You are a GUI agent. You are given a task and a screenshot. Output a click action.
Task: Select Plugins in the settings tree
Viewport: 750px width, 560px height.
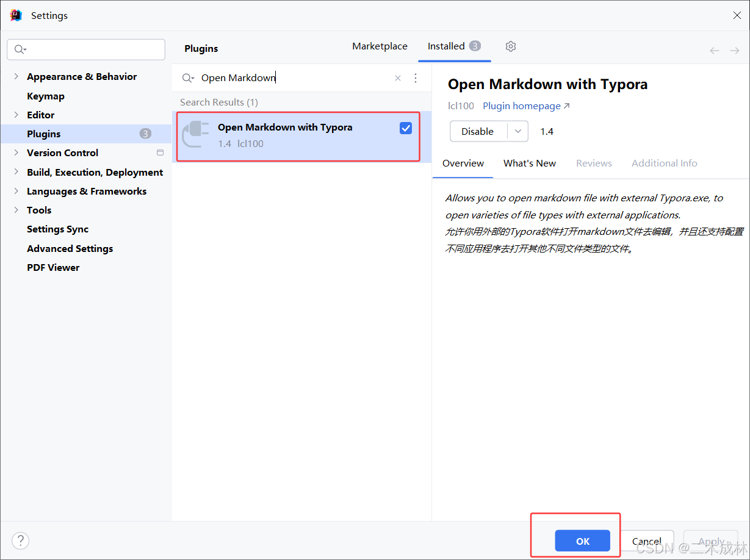click(86, 134)
